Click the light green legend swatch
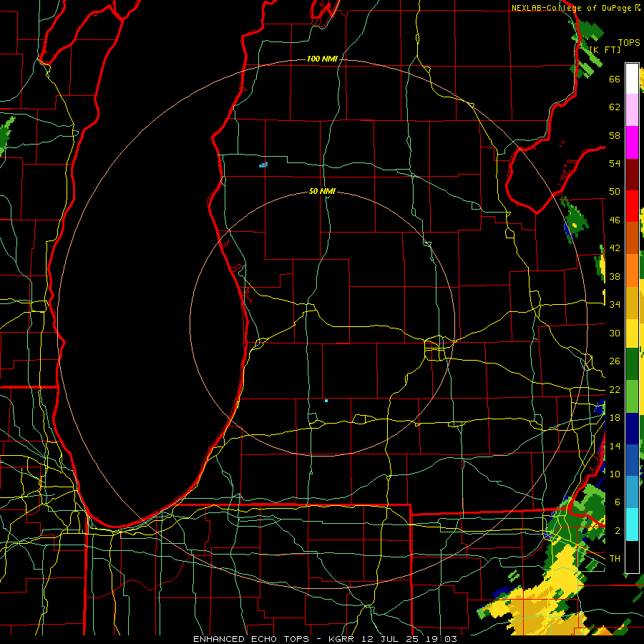The width and height of the screenshot is (644, 644). (x=632, y=396)
